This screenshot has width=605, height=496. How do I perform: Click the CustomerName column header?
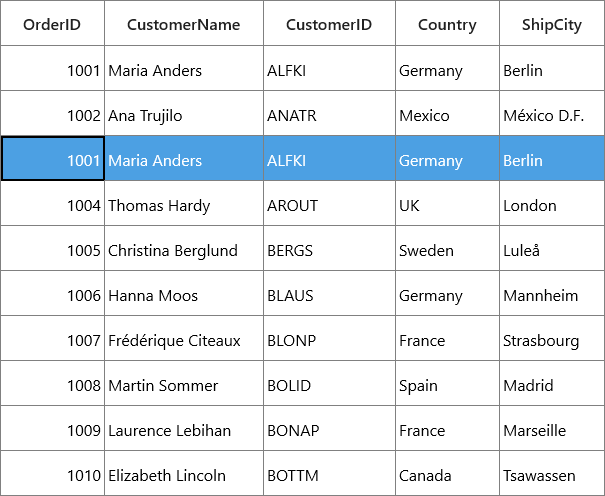point(184,23)
